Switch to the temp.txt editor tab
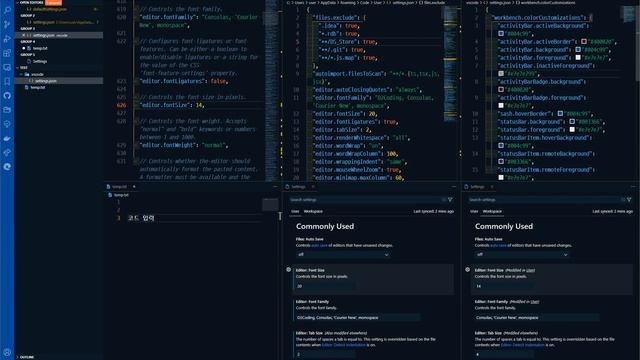 (x=119, y=187)
